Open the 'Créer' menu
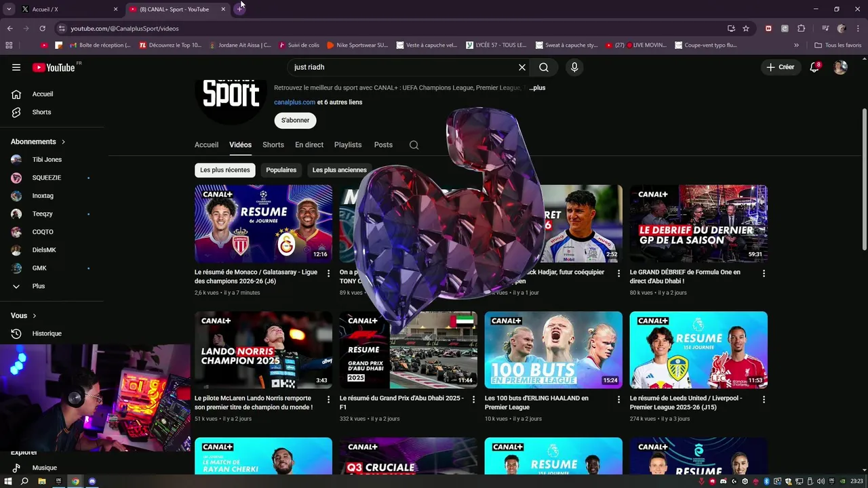Screen dimensions: 868x488 pyautogui.click(x=780, y=67)
